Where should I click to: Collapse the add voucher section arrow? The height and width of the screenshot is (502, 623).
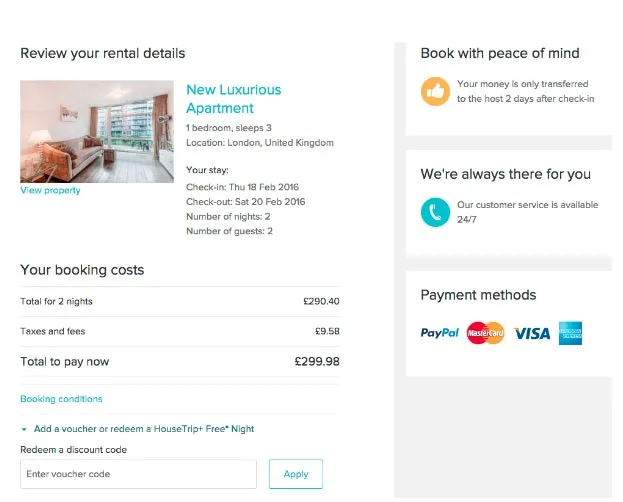(24, 429)
